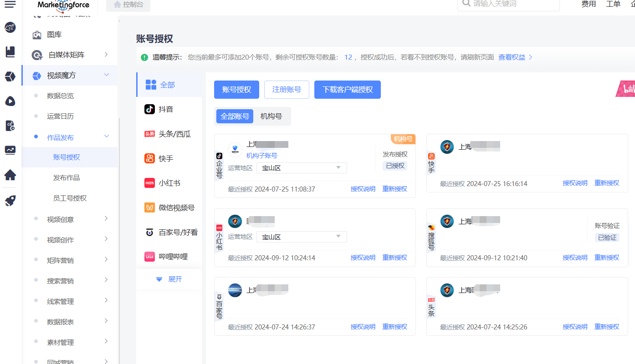Open the image library (图库) icon
Image resolution: width=635 pixels, height=364 pixels.
pyautogui.click(x=37, y=35)
